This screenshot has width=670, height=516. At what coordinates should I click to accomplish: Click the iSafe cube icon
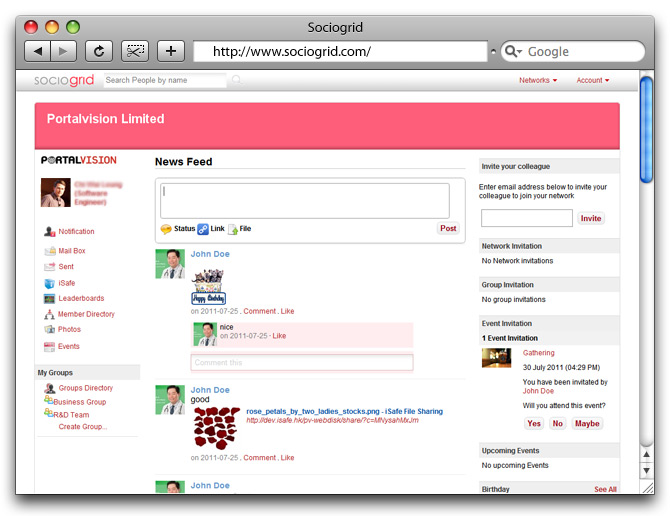tap(50, 283)
